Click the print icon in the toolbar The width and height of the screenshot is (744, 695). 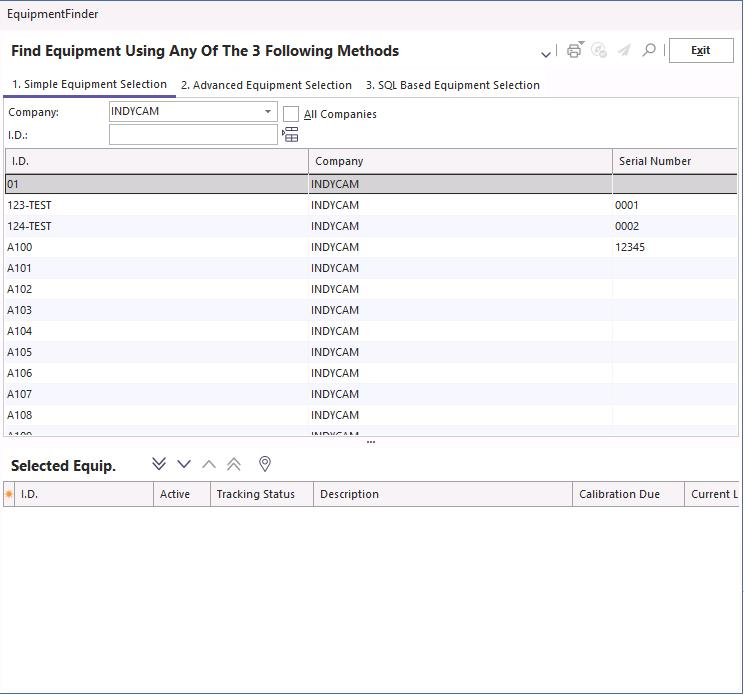tap(574, 50)
